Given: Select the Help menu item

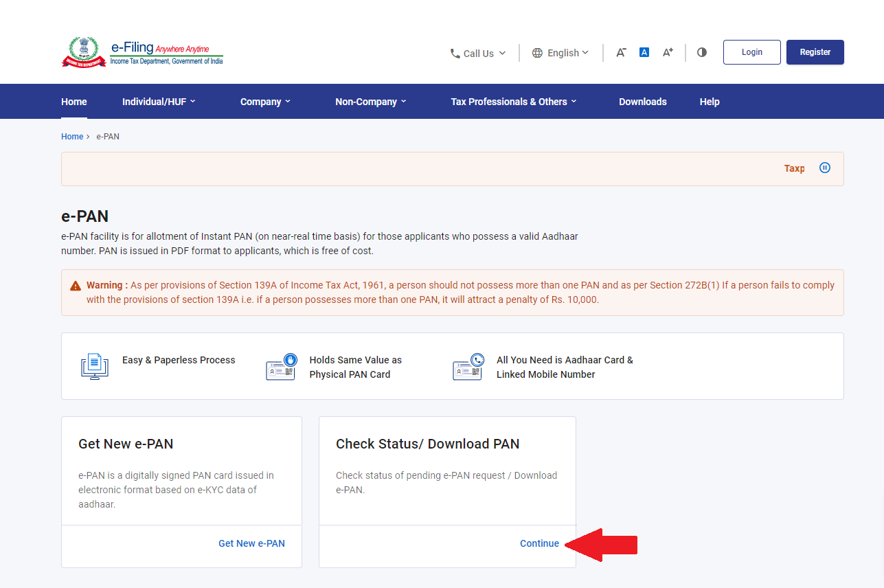Looking at the screenshot, I should (710, 101).
